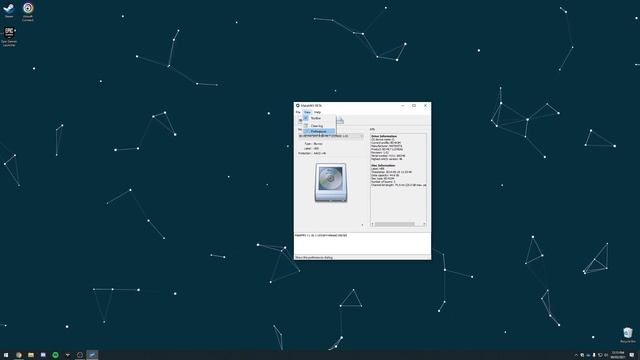This screenshot has width=640, height=360.
Task: Open File Explorer from the taskbar
Action: click(x=31, y=355)
